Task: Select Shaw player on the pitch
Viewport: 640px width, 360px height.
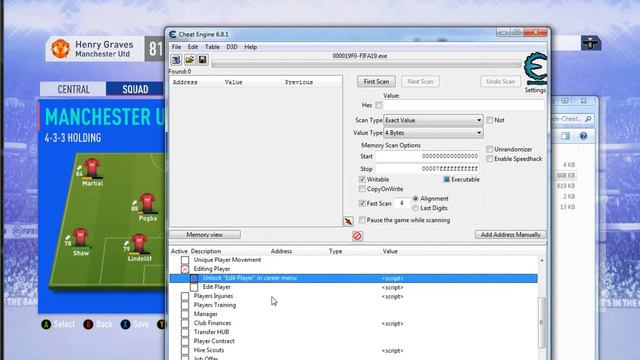Action: (x=80, y=242)
